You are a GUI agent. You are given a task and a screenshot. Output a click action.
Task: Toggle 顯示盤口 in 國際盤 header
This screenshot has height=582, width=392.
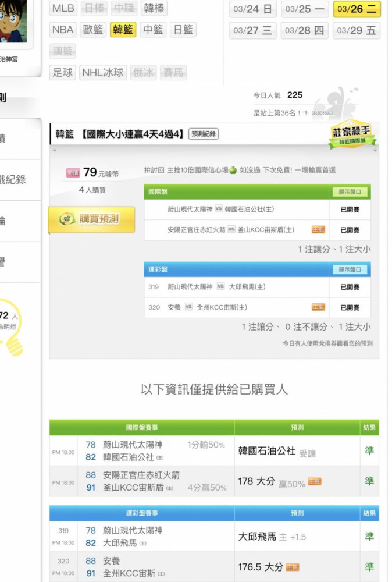coord(350,191)
